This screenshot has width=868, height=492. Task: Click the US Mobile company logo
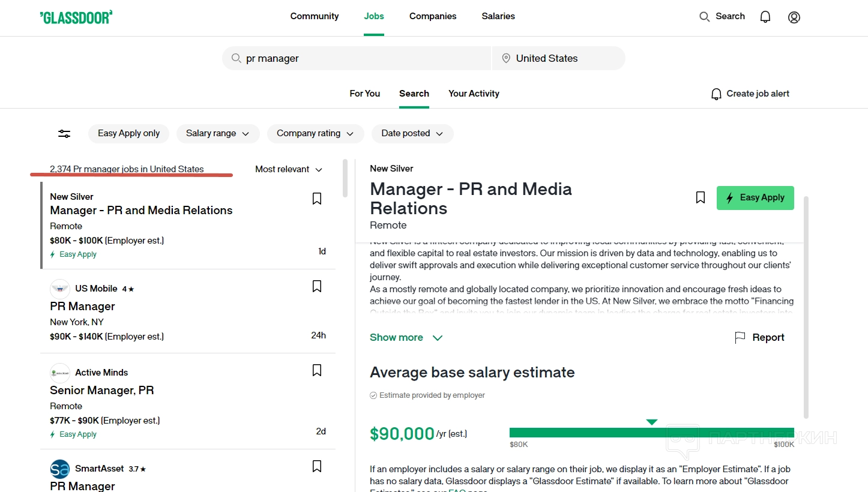tap(60, 289)
